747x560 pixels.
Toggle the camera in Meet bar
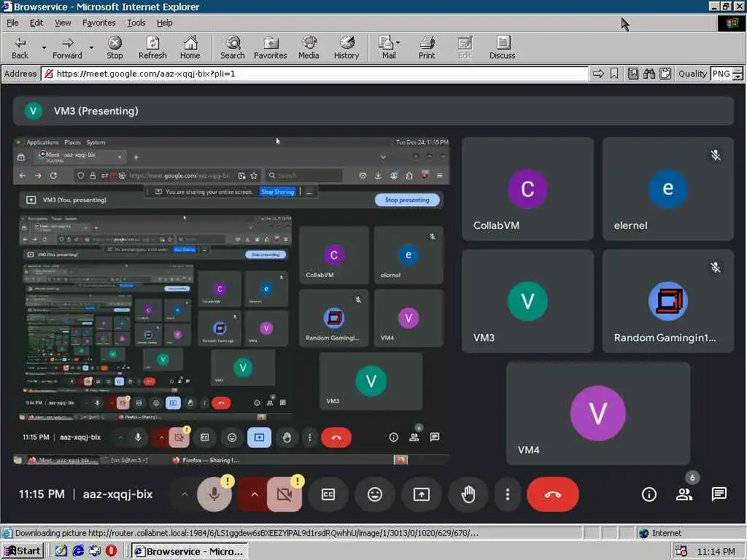coord(285,494)
